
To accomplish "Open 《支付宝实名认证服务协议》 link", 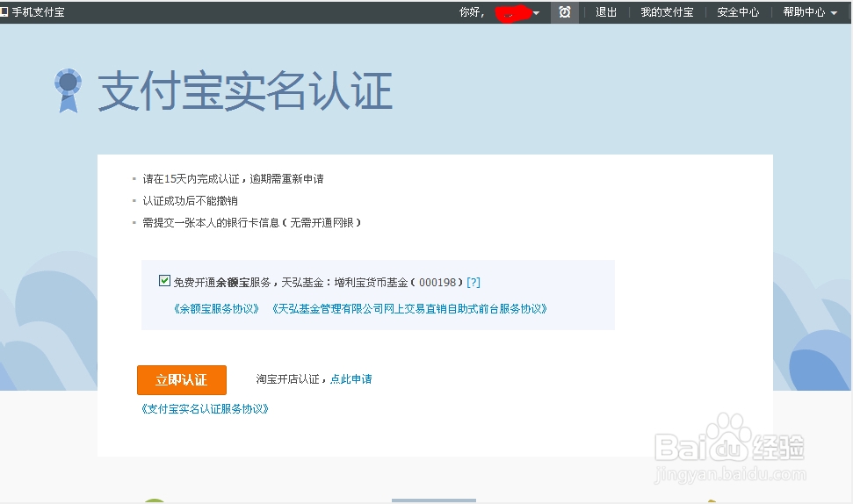I will click(205, 409).
